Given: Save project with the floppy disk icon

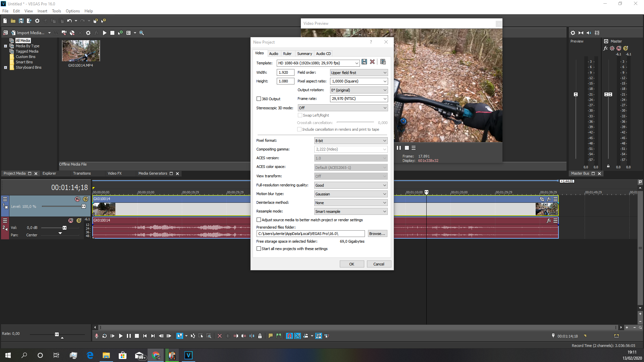Looking at the screenshot, I should [x=21, y=21].
